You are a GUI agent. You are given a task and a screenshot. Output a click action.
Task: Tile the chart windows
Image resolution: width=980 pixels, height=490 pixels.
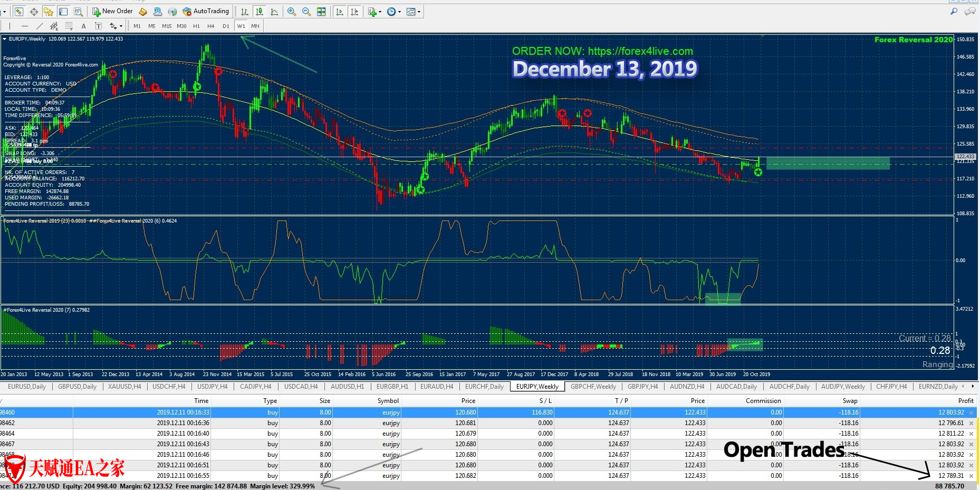pyautogui.click(x=321, y=12)
